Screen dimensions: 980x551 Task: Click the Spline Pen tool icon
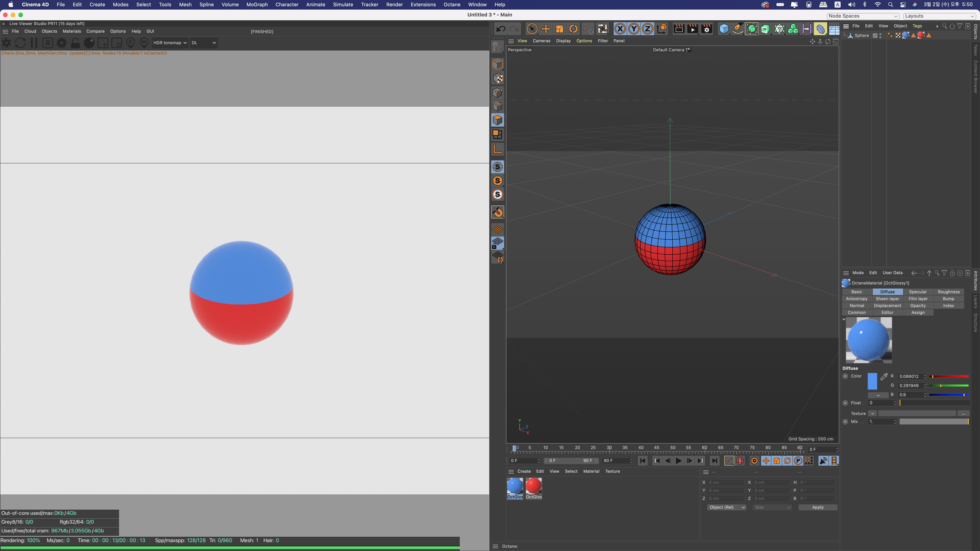click(738, 29)
